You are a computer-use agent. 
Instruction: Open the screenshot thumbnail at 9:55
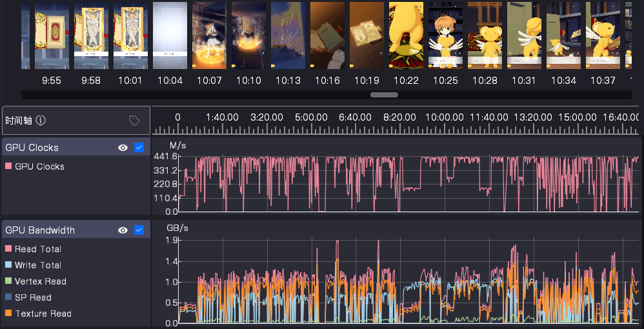[52, 35]
